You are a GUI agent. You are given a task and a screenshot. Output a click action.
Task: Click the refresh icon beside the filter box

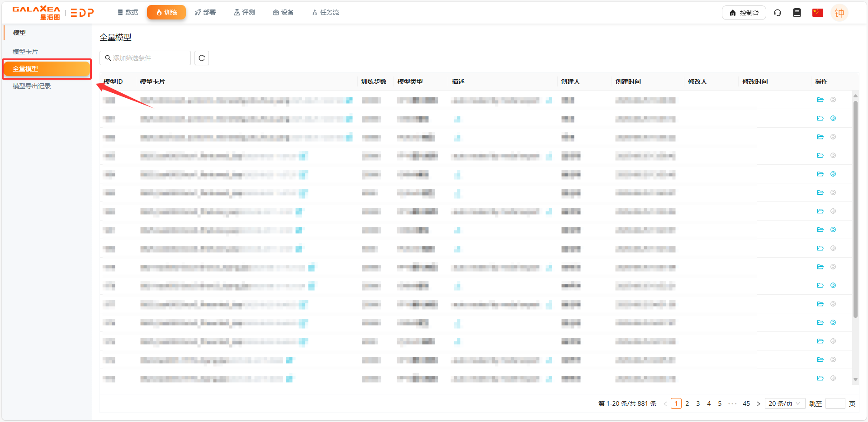coord(202,58)
